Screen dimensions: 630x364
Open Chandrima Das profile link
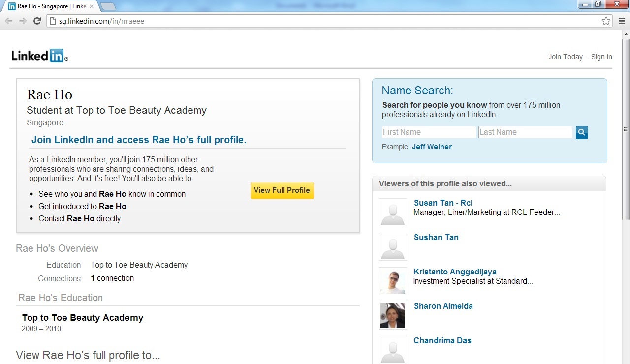[442, 340]
